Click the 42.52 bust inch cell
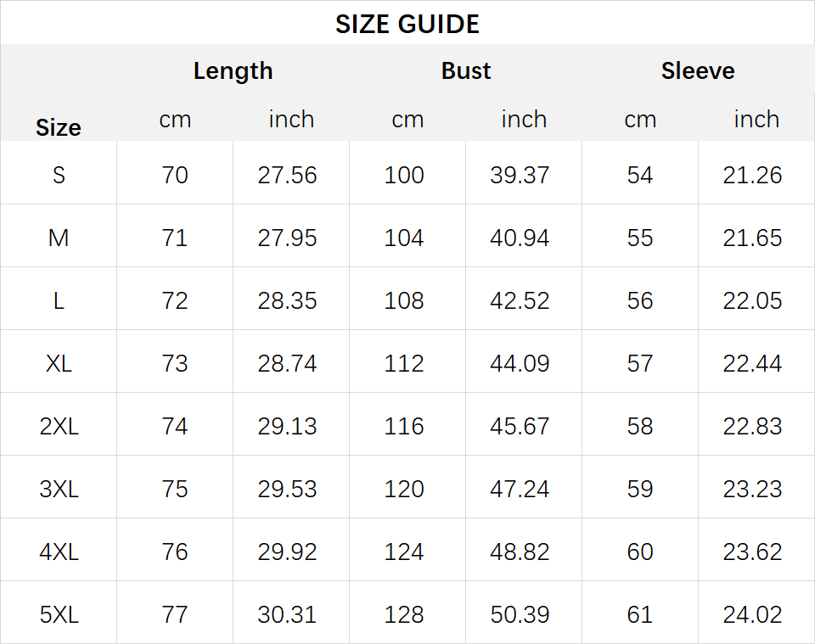Image resolution: width=815 pixels, height=644 pixels. (520, 300)
